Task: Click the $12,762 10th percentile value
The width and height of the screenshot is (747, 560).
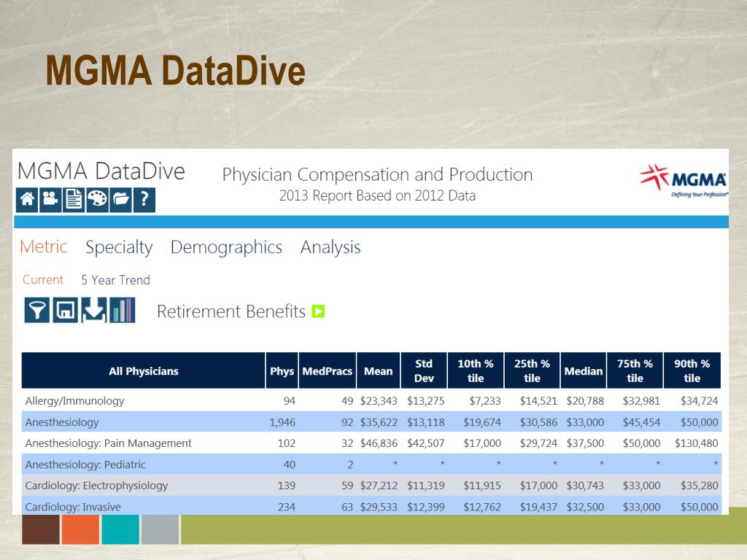Action: pyautogui.click(x=482, y=507)
